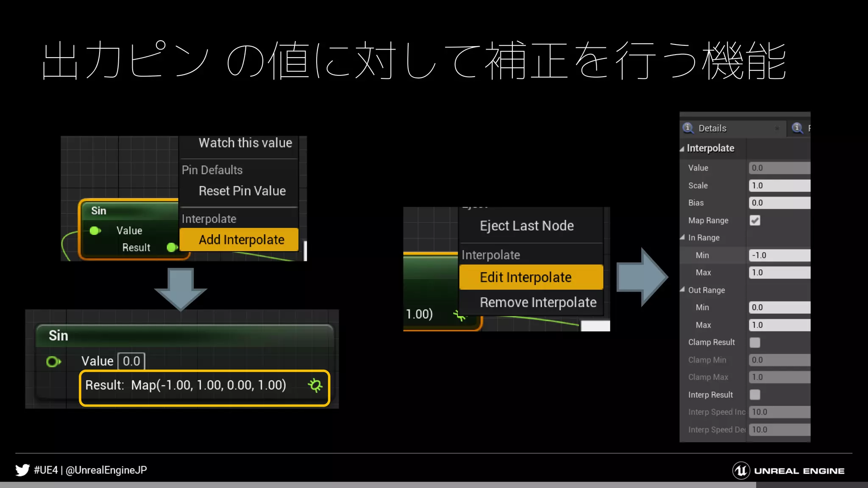Image resolution: width=868 pixels, height=488 pixels.
Task: Click the second panel's magnifier info icon
Action: [x=797, y=128]
